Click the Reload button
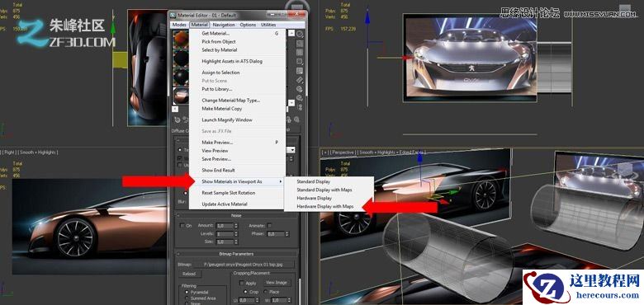This screenshot has height=305, width=644. 190,274
